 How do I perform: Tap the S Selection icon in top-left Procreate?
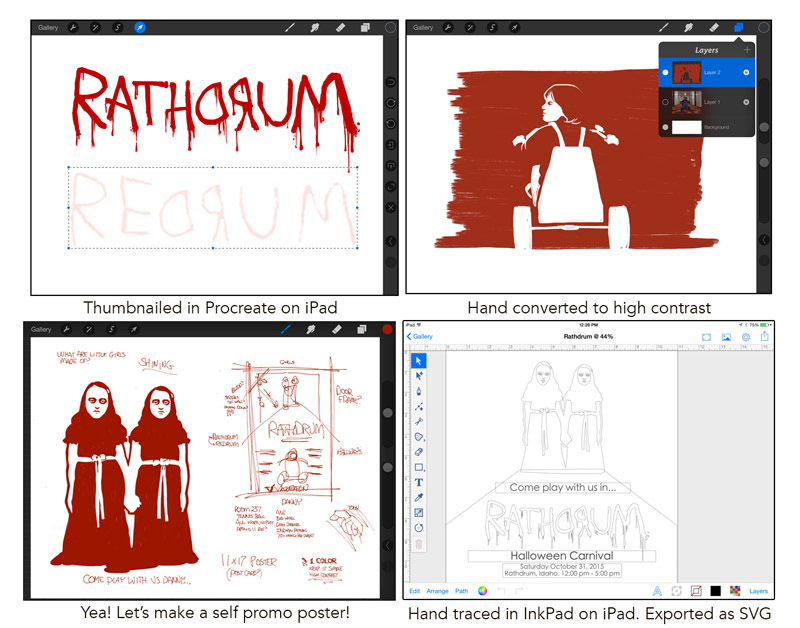pyautogui.click(x=118, y=28)
